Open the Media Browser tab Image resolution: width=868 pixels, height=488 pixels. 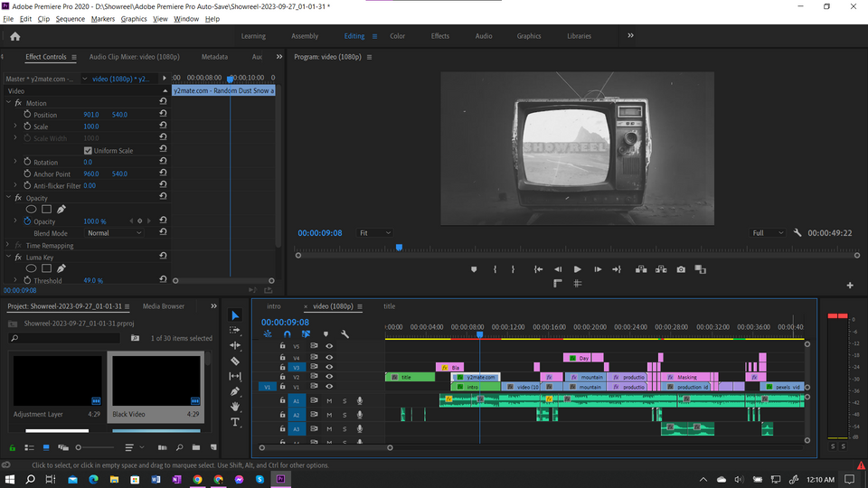coord(164,306)
